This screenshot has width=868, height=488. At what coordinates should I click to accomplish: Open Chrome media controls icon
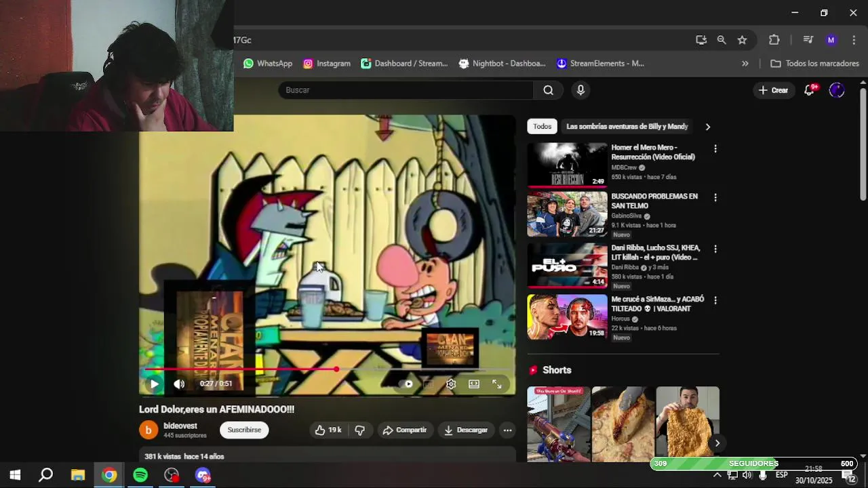click(808, 40)
